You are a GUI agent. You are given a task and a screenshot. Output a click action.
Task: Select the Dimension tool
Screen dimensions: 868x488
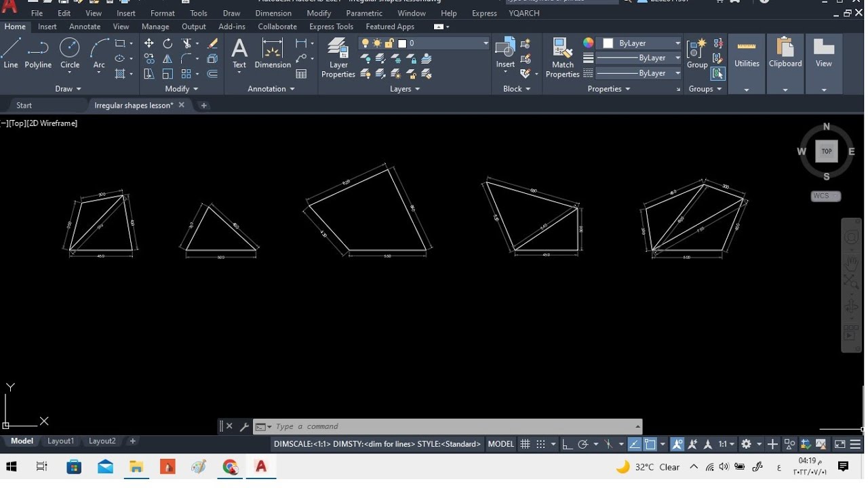tap(273, 54)
